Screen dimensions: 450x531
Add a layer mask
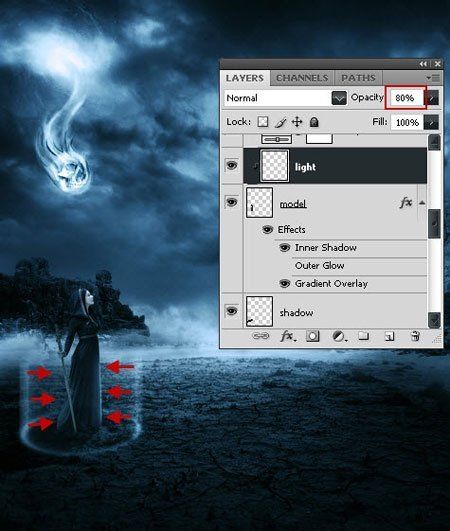313,336
